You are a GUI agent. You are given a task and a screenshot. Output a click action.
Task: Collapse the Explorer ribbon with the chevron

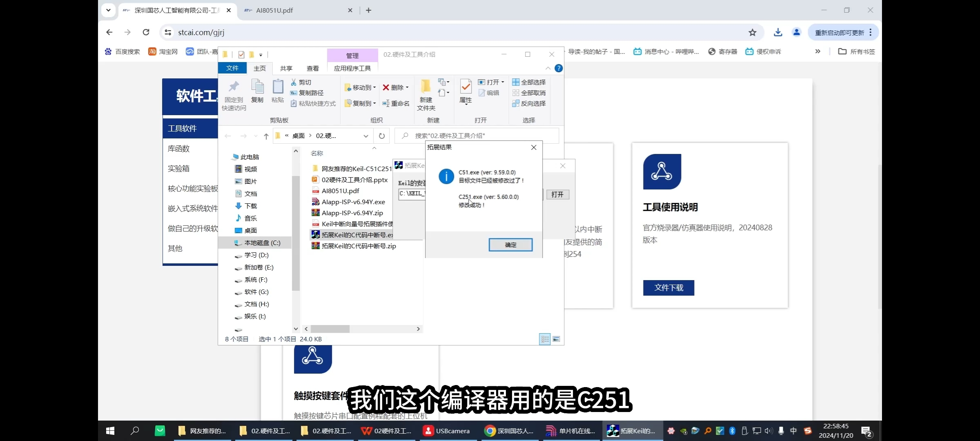click(548, 68)
